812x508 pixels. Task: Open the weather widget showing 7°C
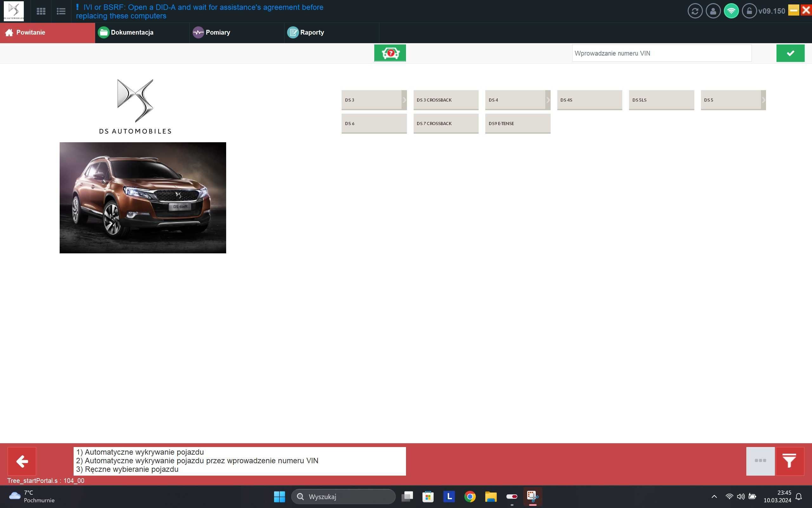[x=32, y=496]
